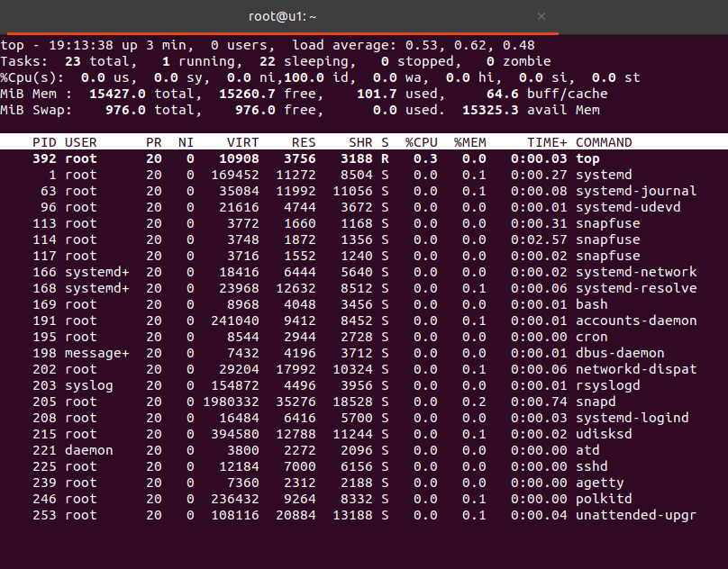The image size is (728, 569).
Task: Click state R of the top process
Action: pyautogui.click(x=385, y=158)
